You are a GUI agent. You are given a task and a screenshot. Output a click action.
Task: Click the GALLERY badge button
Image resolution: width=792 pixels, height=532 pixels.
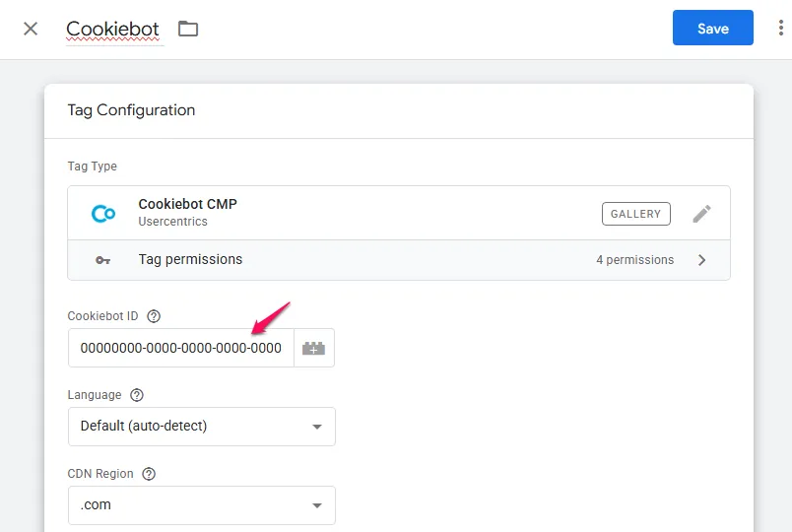coord(635,214)
